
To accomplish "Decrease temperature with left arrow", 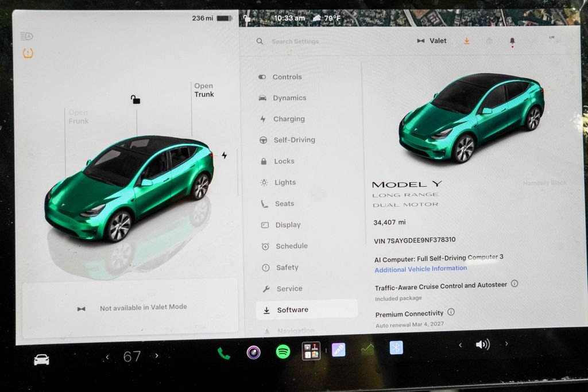I will pos(107,357).
